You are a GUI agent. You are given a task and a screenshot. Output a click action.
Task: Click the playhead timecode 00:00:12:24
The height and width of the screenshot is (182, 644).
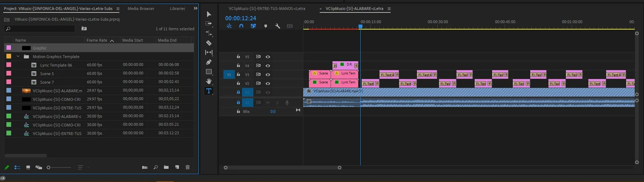[x=241, y=18]
